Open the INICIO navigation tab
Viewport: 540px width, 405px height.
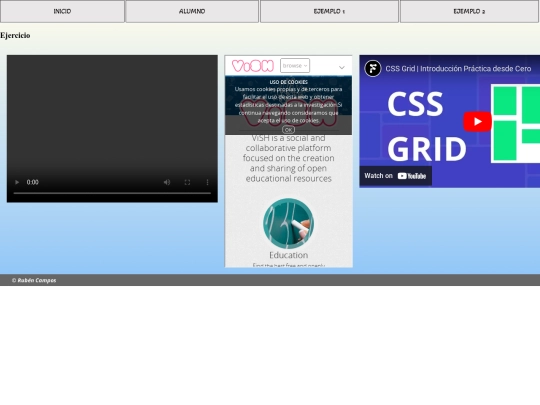62,11
